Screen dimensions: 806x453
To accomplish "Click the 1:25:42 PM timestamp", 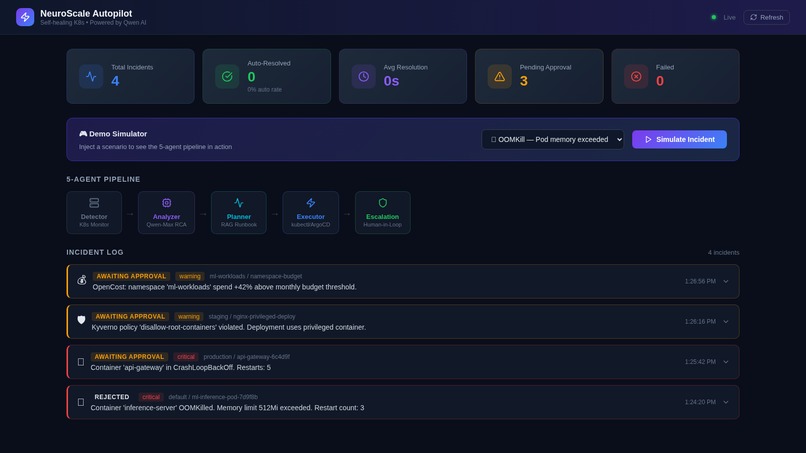I will [x=700, y=362].
